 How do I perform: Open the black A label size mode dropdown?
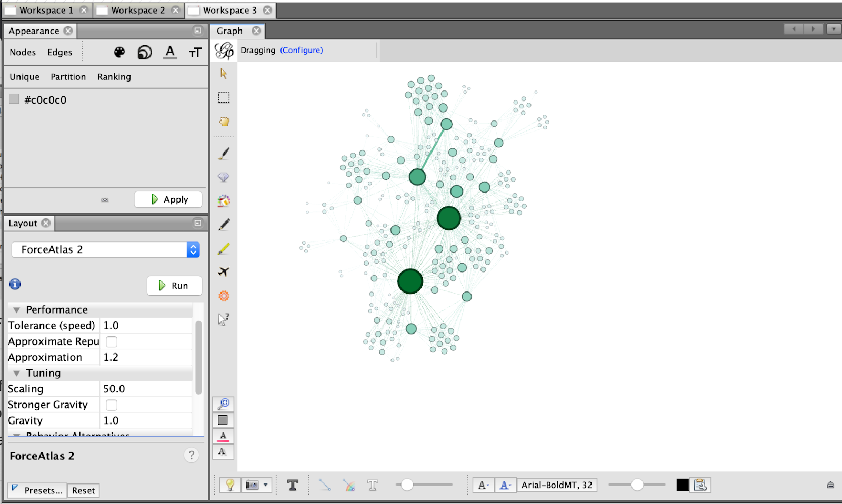point(483,485)
